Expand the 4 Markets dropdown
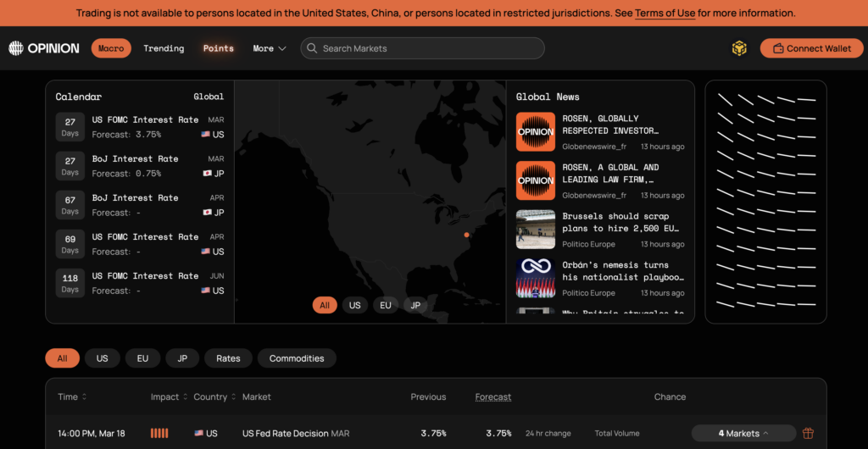 pos(743,433)
